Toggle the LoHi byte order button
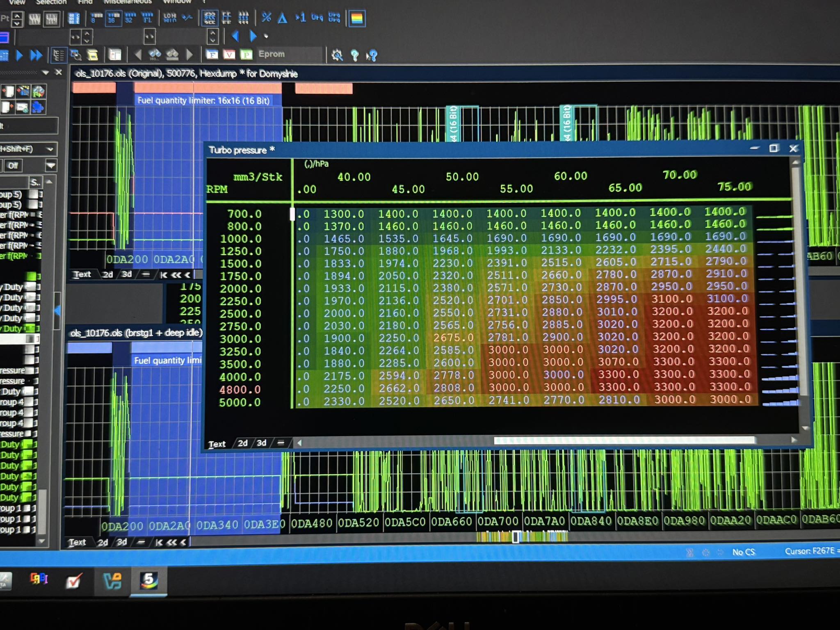The width and height of the screenshot is (840, 630). [170, 18]
